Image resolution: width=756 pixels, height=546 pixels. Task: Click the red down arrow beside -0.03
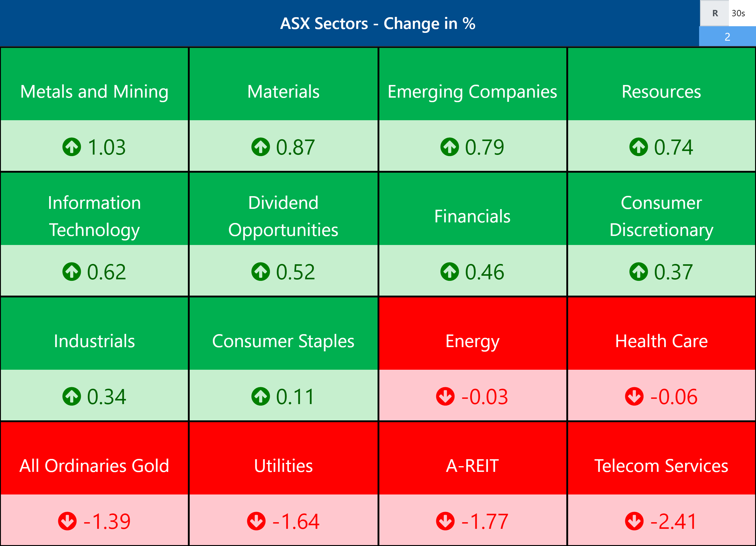point(445,396)
